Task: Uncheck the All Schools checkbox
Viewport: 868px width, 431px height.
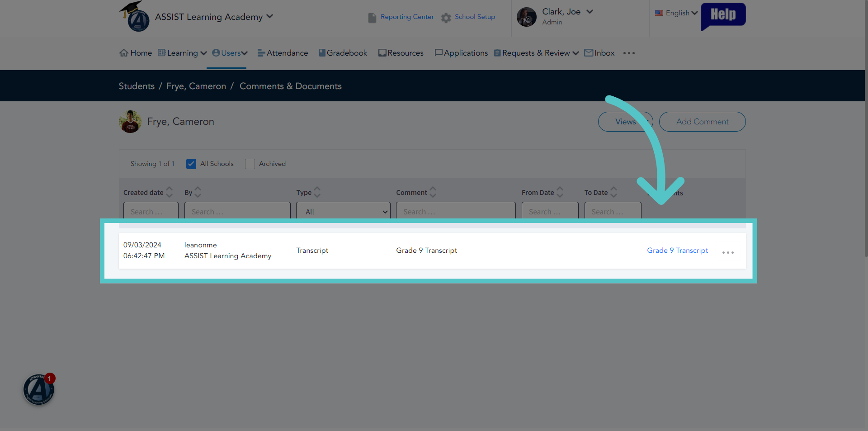Action: click(191, 164)
